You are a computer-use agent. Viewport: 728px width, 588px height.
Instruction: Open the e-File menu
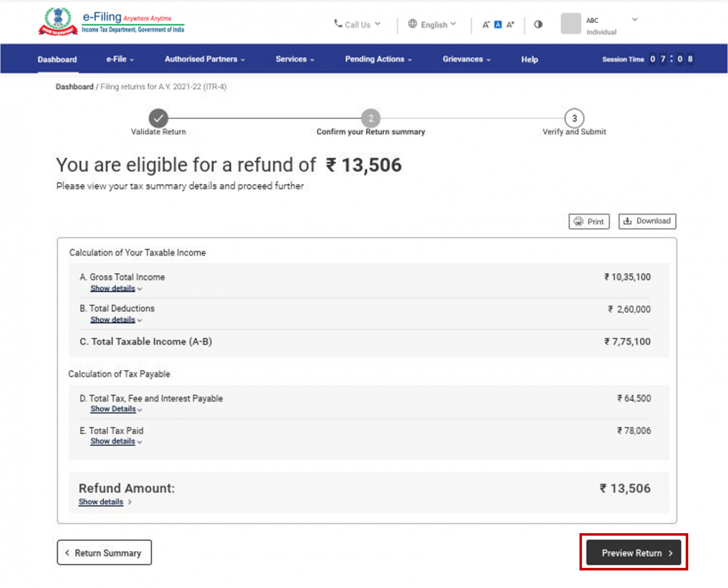119,59
